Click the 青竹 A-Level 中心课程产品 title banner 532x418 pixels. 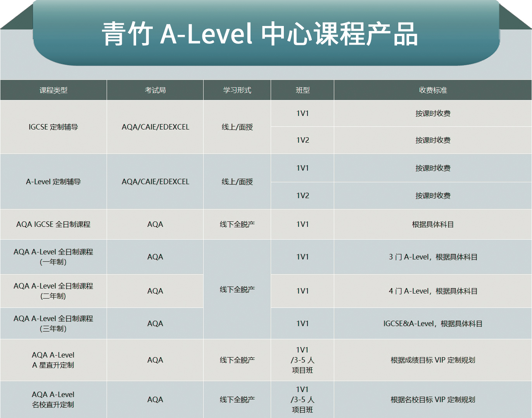pos(260,34)
